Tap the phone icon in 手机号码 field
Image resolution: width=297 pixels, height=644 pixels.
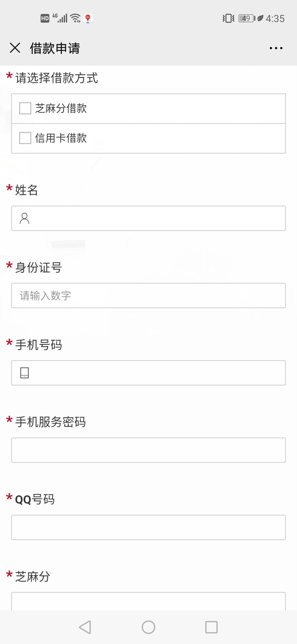point(24,373)
